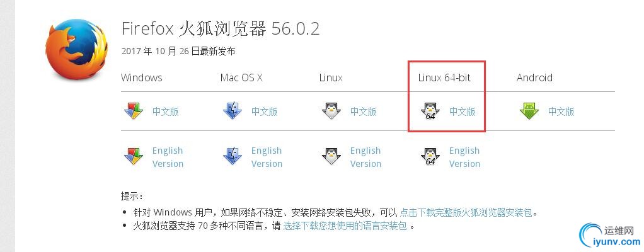Open the Windows 中文版 link
The height and width of the screenshot is (252, 644).
166,112
